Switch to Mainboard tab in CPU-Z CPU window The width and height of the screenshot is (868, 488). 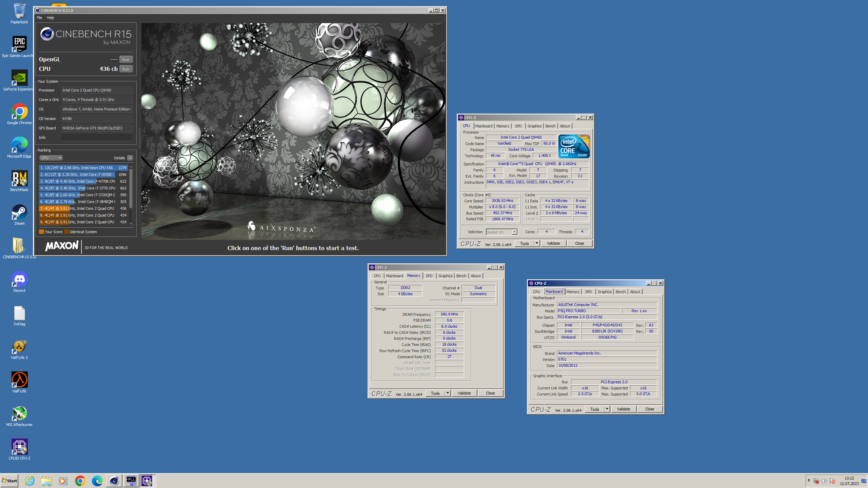click(484, 126)
